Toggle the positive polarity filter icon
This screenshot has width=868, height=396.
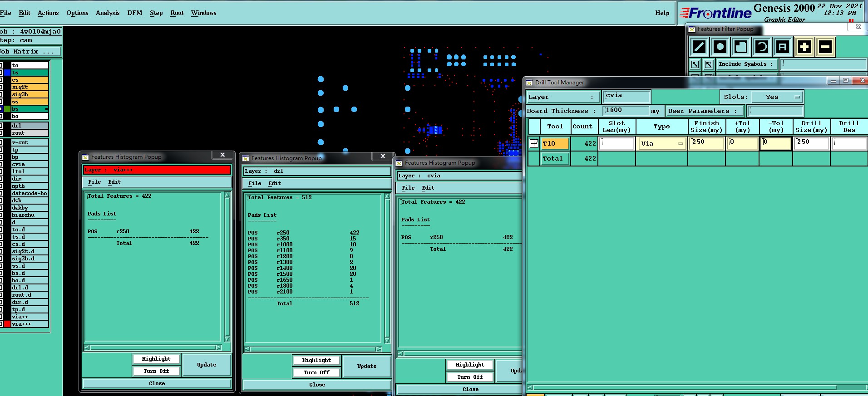804,47
